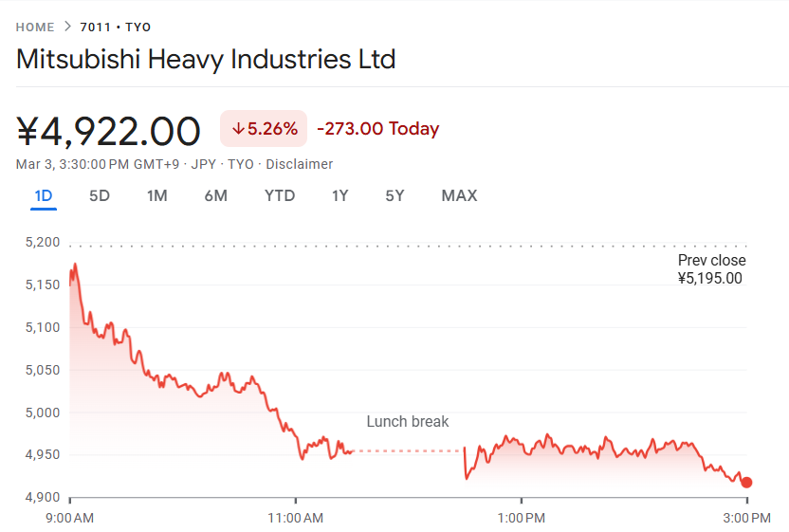Click the down 5.26% change badge
The height and width of the screenshot is (532, 789).
[264, 129]
